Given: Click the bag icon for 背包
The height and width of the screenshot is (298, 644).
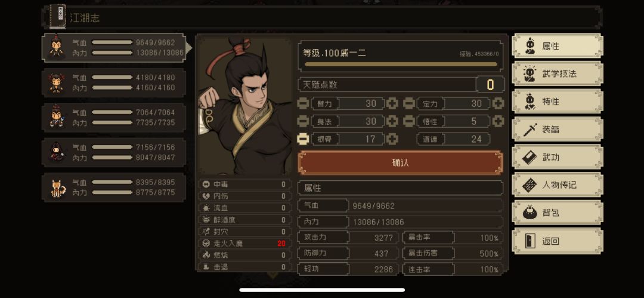Looking at the screenshot, I should pyautogui.click(x=530, y=213).
